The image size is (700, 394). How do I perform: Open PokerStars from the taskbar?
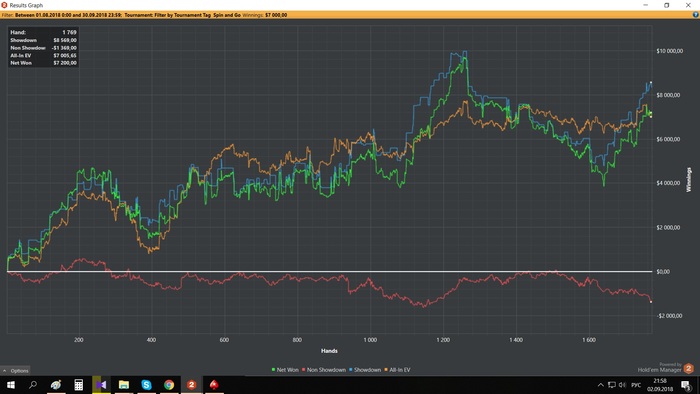[x=214, y=385]
